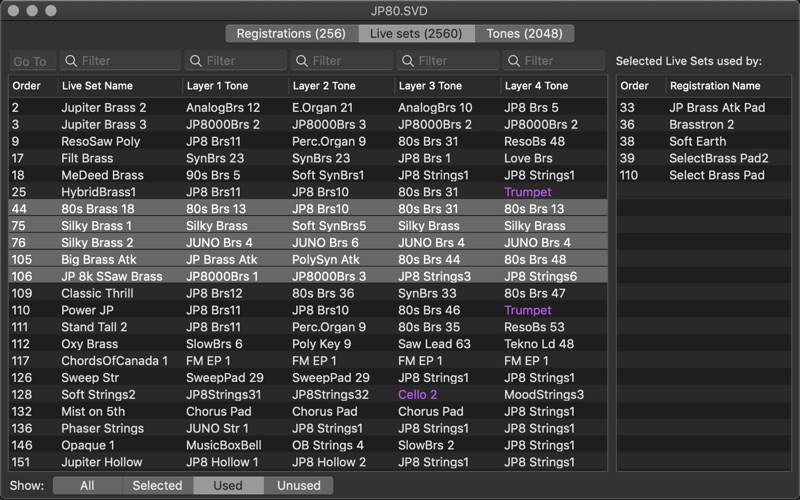Sort by the Layer 3 Tone column header
Screen dimensions: 800x500
tap(447, 86)
